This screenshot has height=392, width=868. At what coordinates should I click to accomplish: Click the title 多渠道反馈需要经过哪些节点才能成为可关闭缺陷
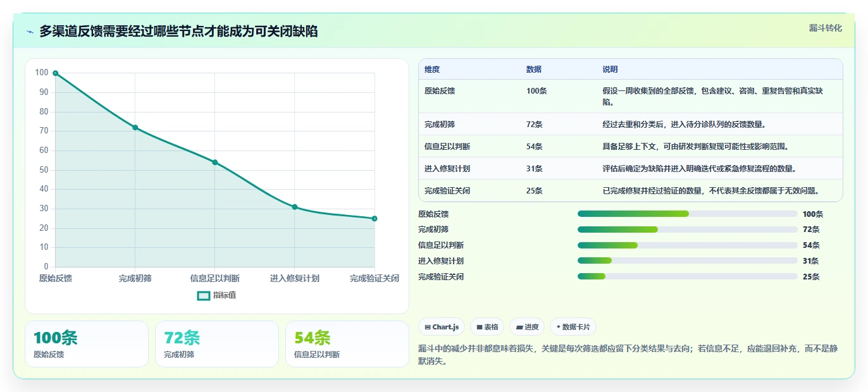click(x=178, y=32)
